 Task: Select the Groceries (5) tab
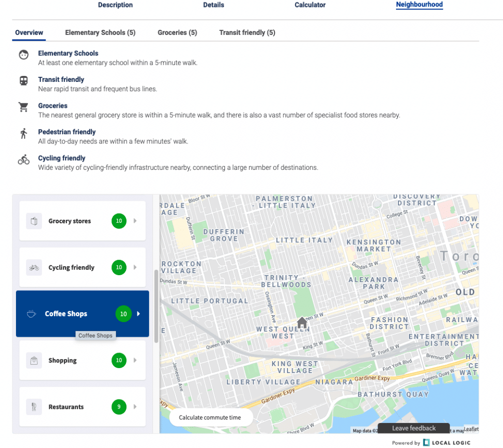click(x=177, y=32)
